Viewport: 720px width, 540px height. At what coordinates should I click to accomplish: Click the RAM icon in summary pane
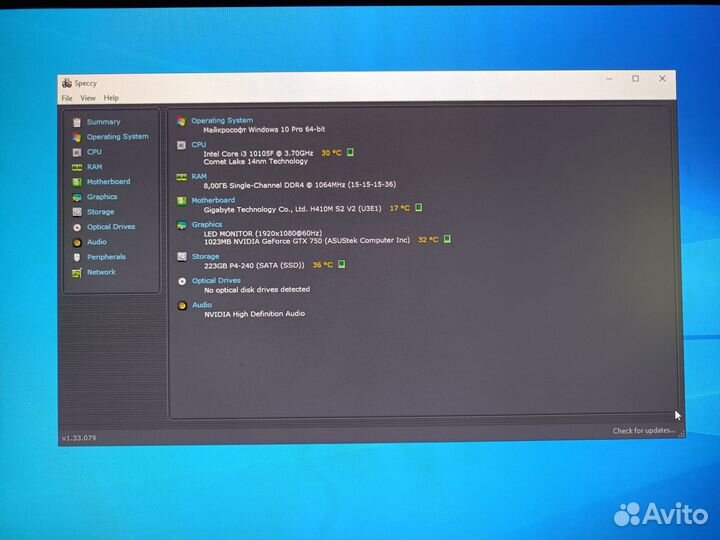pyautogui.click(x=181, y=177)
